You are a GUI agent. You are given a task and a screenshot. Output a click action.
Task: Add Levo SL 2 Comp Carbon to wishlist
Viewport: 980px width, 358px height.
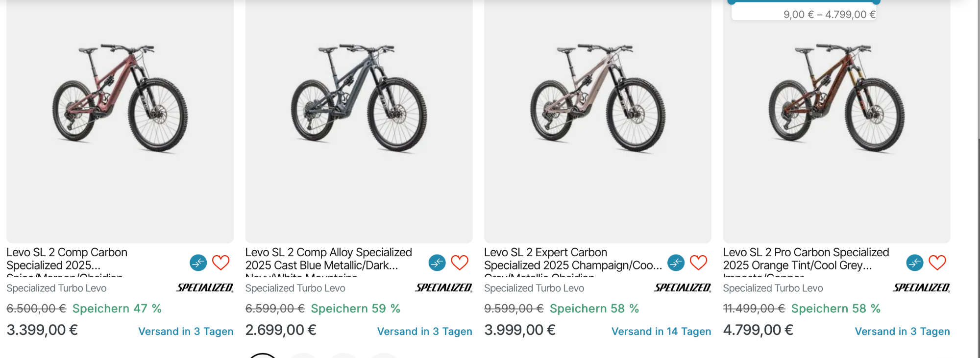click(x=220, y=263)
